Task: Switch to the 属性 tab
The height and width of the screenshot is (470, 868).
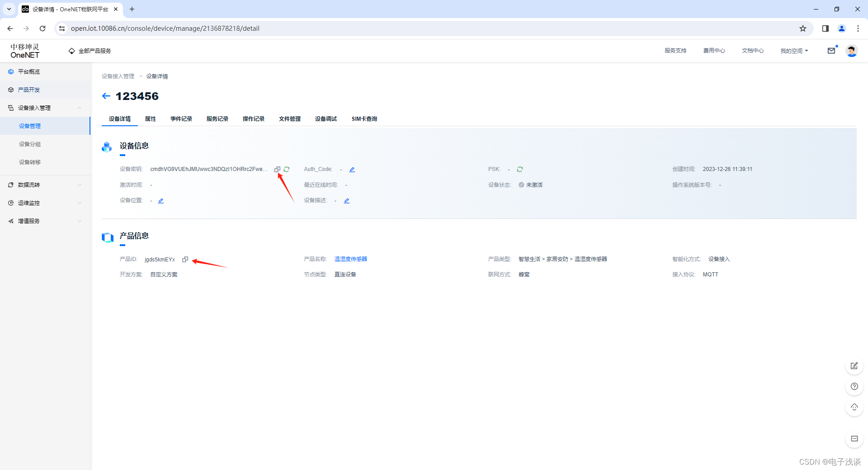Action: point(151,119)
